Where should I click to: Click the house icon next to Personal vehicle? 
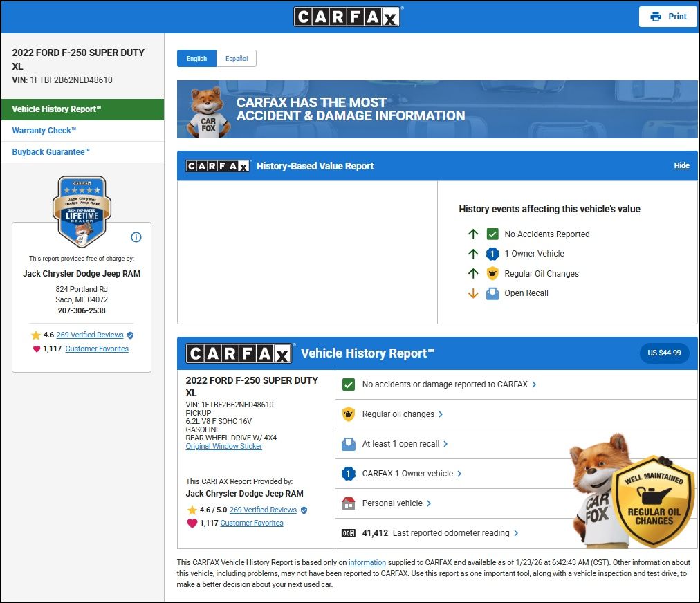coord(349,503)
